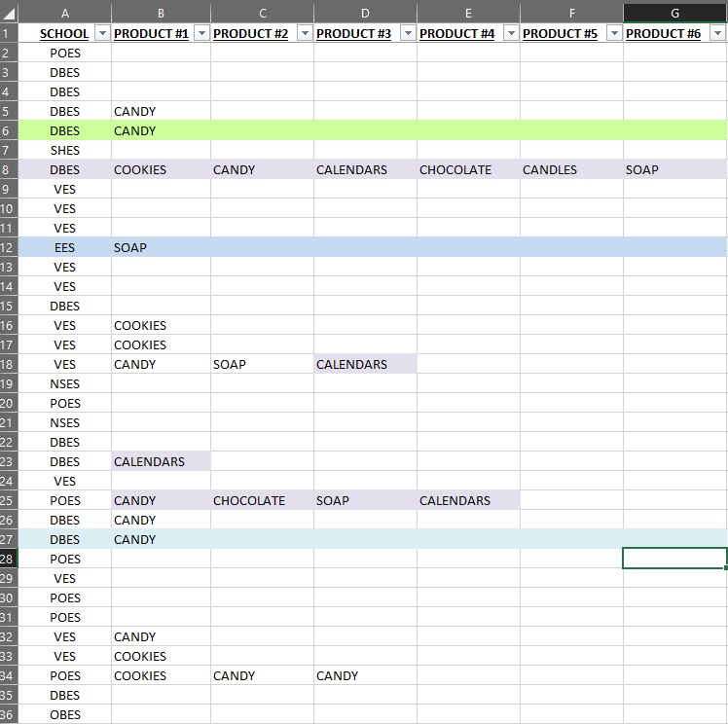Select column A header
728x724 pixels.
tap(65, 14)
